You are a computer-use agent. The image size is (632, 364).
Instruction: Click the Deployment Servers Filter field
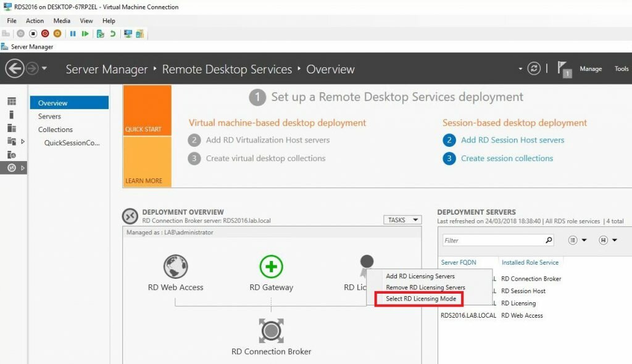click(493, 240)
